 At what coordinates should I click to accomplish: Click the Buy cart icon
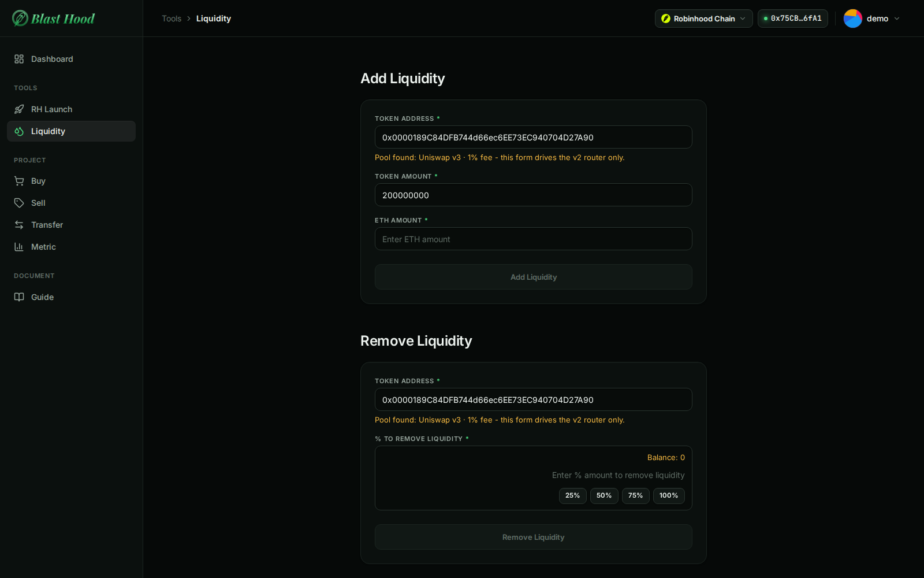click(19, 181)
